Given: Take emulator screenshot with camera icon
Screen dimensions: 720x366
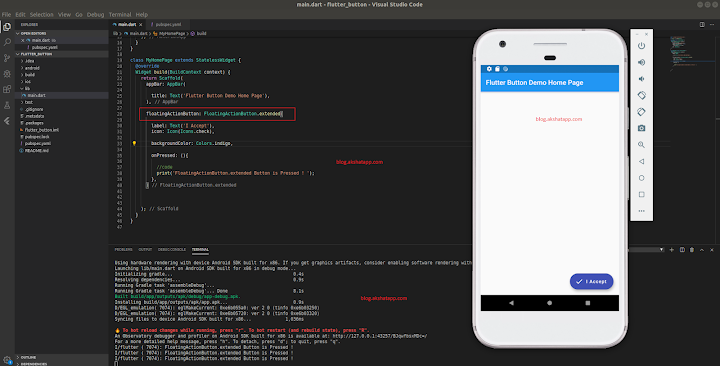Looking at the screenshot, I should click(641, 128).
